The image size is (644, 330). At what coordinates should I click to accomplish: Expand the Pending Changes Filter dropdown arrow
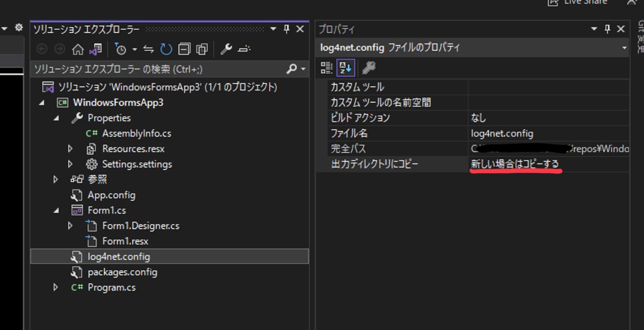135,49
